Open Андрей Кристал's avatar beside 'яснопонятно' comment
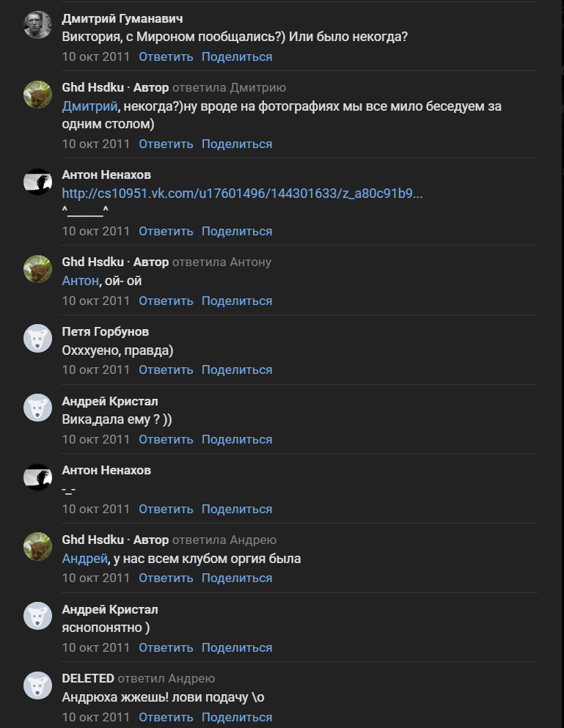Viewport: 564px width, 728px height. pyautogui.click(x=37, y=616)
